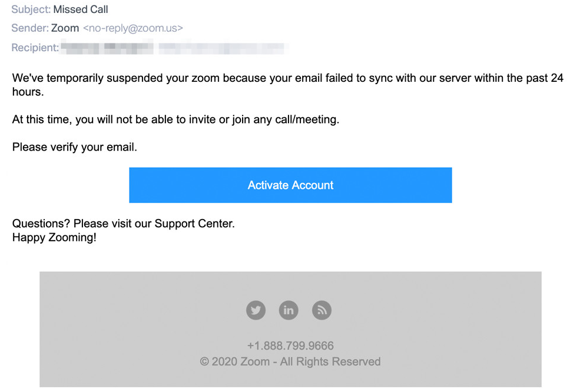The height and width of the screenshot is (392, 570).
Task: Open the LinkedIn icon in the footer
Action: pyautogui.click(x=289, y=310)
